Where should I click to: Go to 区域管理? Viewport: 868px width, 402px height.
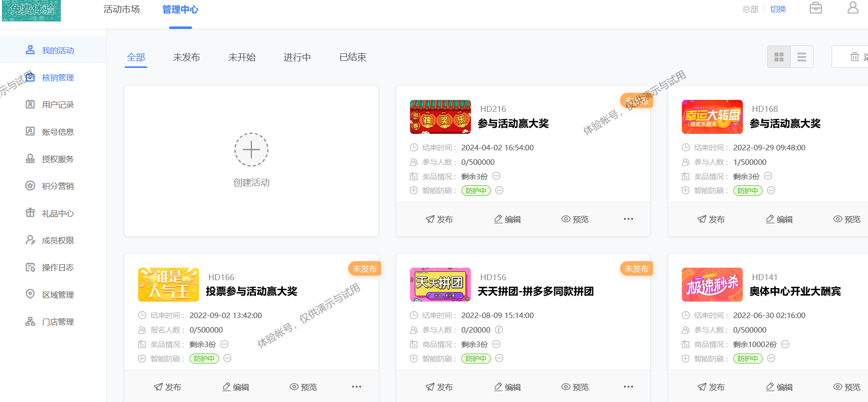point(53,295)
